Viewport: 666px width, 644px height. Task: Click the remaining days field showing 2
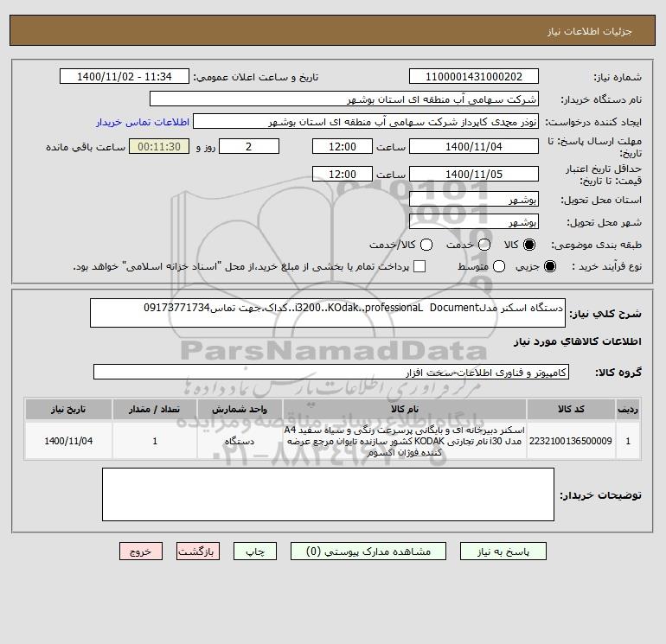point(249,146)
